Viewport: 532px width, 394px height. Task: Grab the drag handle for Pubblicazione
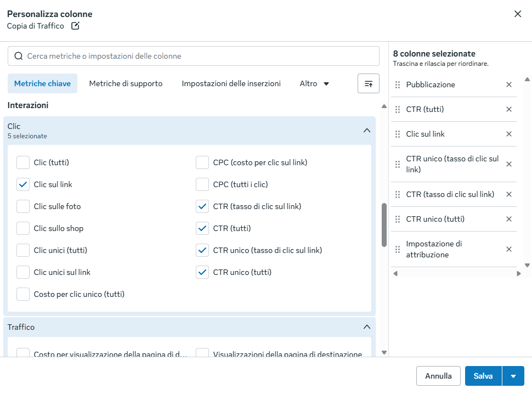398,85
